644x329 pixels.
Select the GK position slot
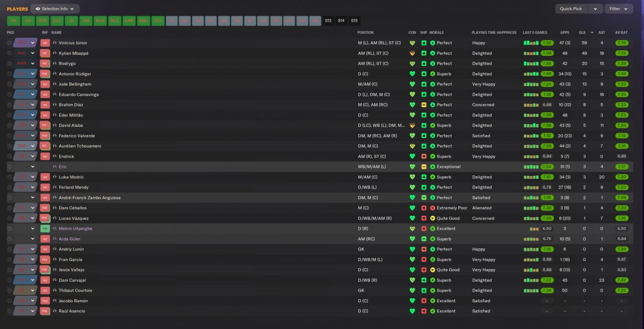tap(14, 21)
